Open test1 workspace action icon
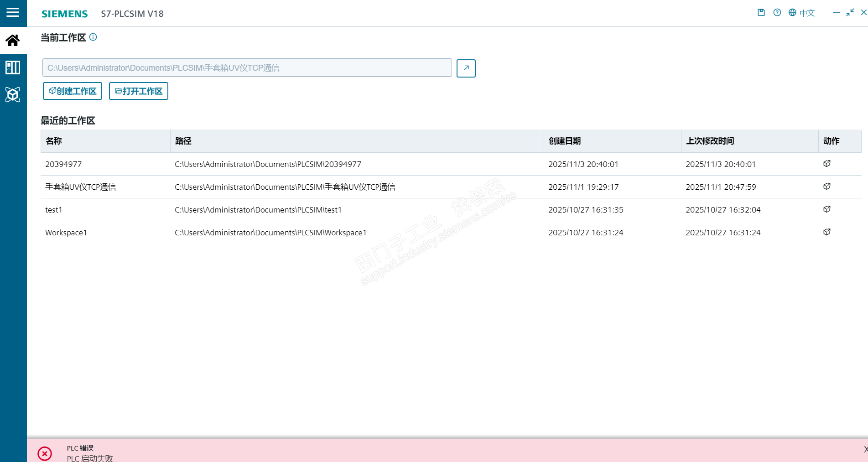Image resolution: width=868 pixels, height=462 pixels. [827, 209]
